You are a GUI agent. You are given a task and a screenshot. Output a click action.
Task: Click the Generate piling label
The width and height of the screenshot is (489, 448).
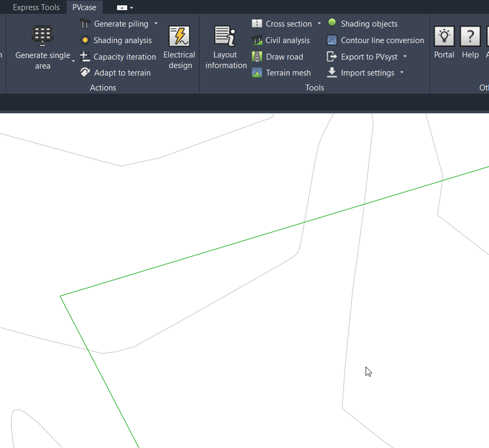click(x=121, y=24)
